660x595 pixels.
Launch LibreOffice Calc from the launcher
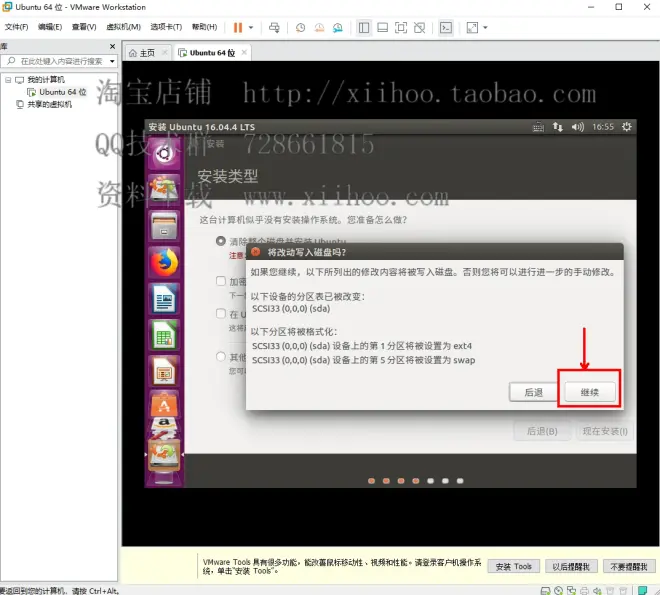click(x=164, y=335)
